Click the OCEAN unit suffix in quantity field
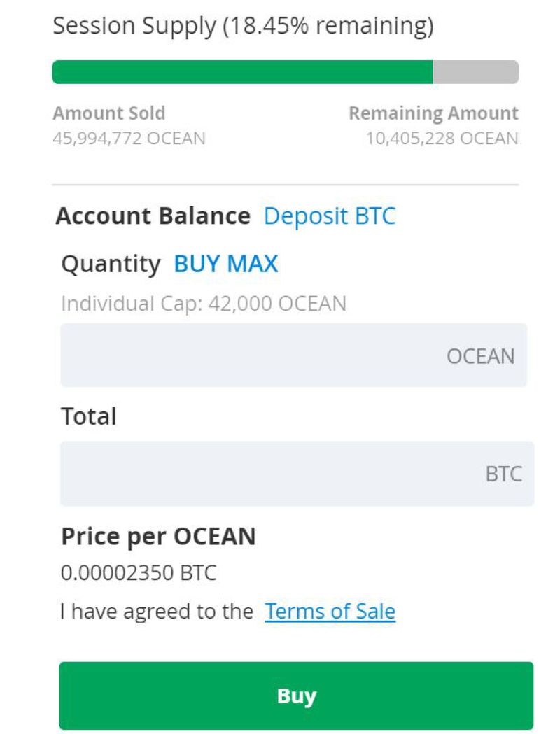Viewport: 560px width, 734px height. (x=480, y=356)
